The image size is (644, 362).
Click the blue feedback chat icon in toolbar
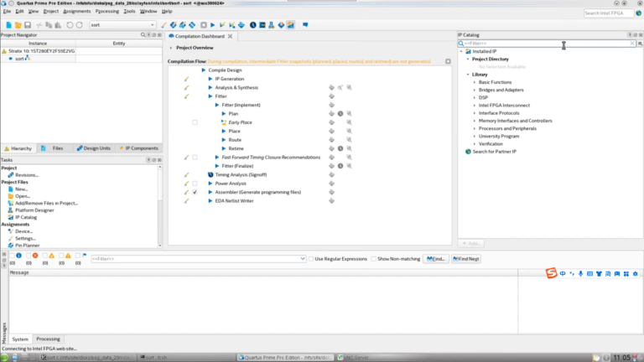(x=305, y=25)
